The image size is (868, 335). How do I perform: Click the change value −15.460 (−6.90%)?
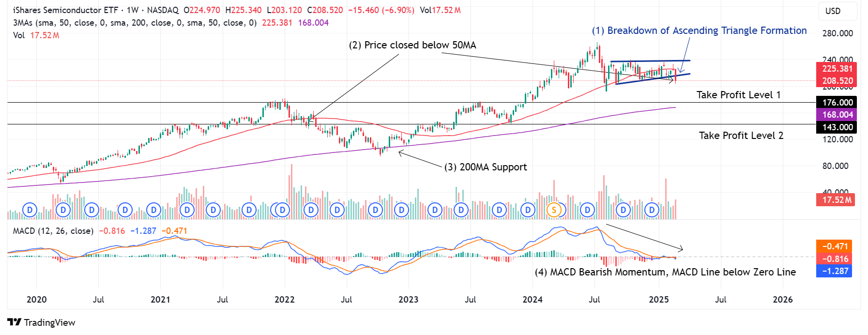(x=381, y=10)
